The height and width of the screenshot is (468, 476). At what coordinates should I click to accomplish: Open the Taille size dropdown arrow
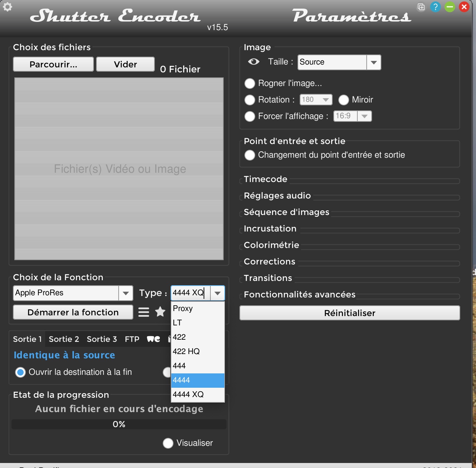[x=373, y=62]
